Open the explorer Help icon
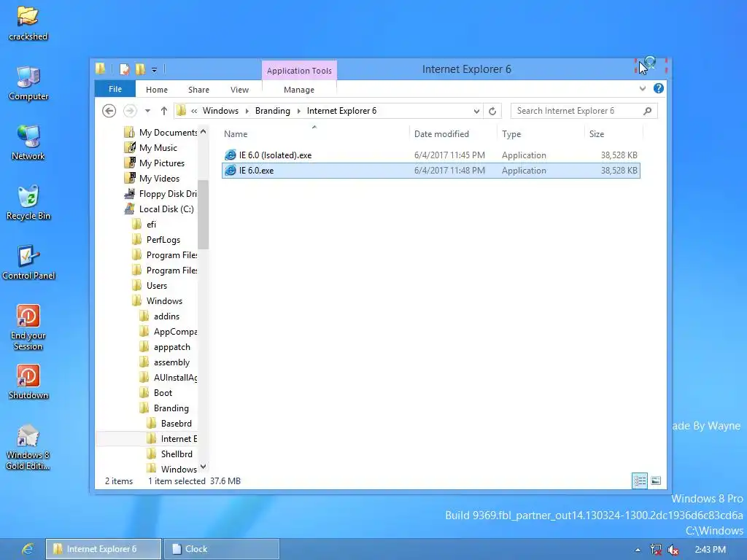Screen dimensions: 747x560 tap(659, 88)
